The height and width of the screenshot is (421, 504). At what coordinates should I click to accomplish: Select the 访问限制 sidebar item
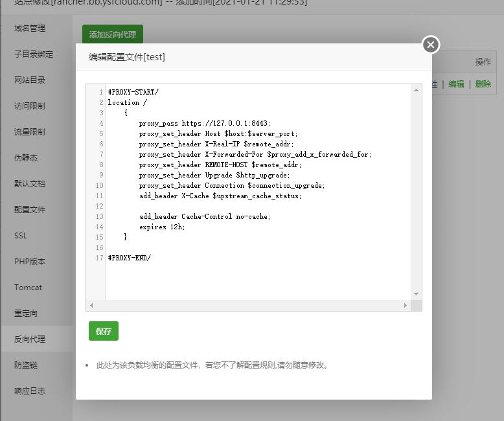[x=30, y=106]
